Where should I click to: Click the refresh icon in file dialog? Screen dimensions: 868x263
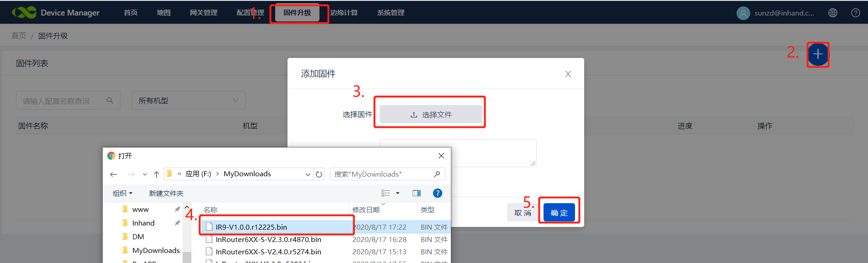(319, 174)
